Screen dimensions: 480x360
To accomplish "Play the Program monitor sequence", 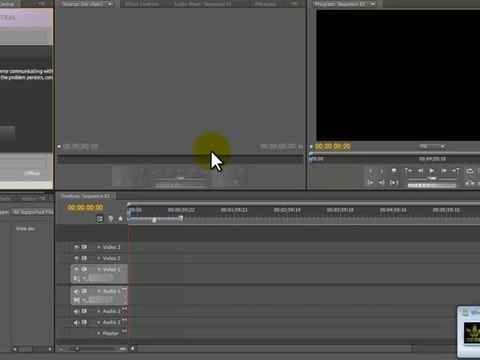I will [x=432, y=171].
